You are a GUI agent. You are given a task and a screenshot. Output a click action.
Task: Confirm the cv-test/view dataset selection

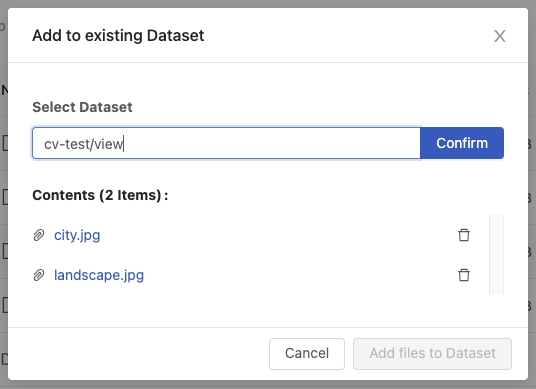pyautogui.click(x=462, y=143)
